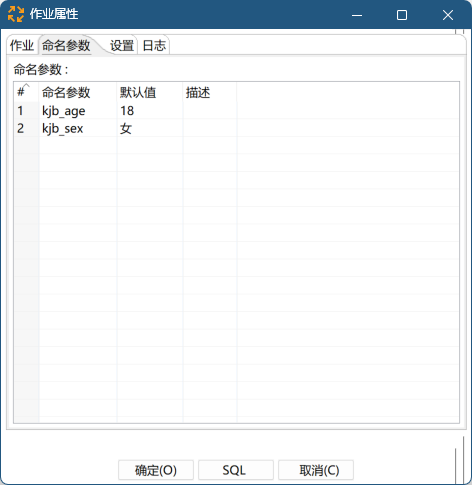The height and width of the screenshot is (485, 472).
Task: Close the 作业属性 dialog
Action: 448,15
